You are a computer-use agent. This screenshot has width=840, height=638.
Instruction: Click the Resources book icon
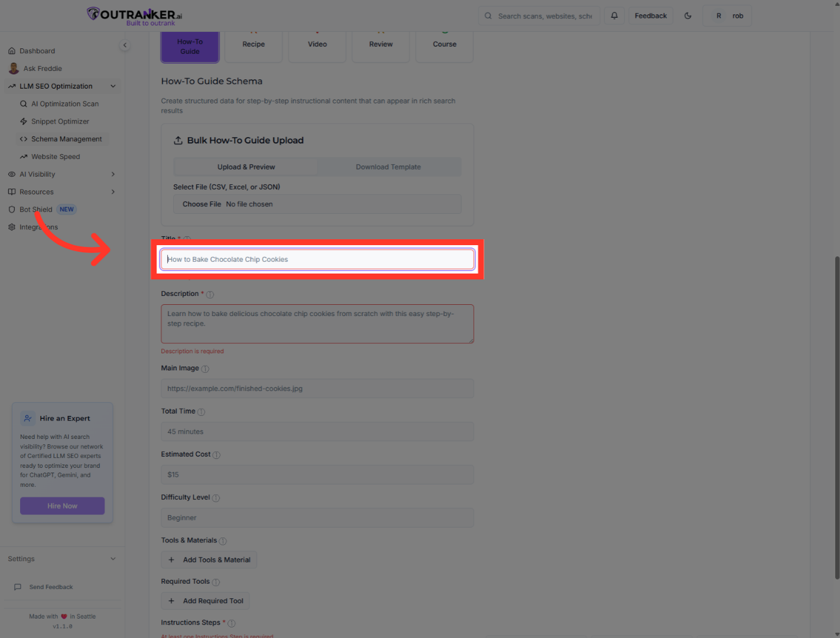(x=12, y=192)
